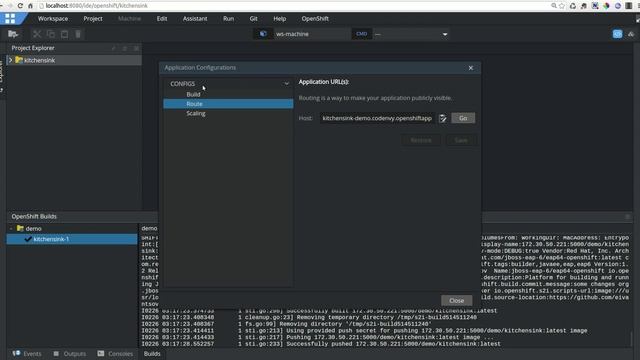Click the Save button

click(x=461, y=140)
